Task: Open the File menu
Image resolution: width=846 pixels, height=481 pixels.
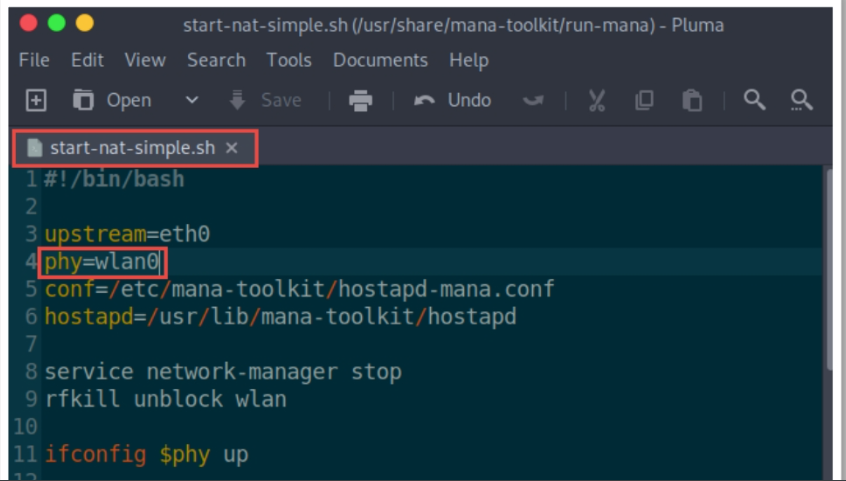Action: tap(34, 60)
